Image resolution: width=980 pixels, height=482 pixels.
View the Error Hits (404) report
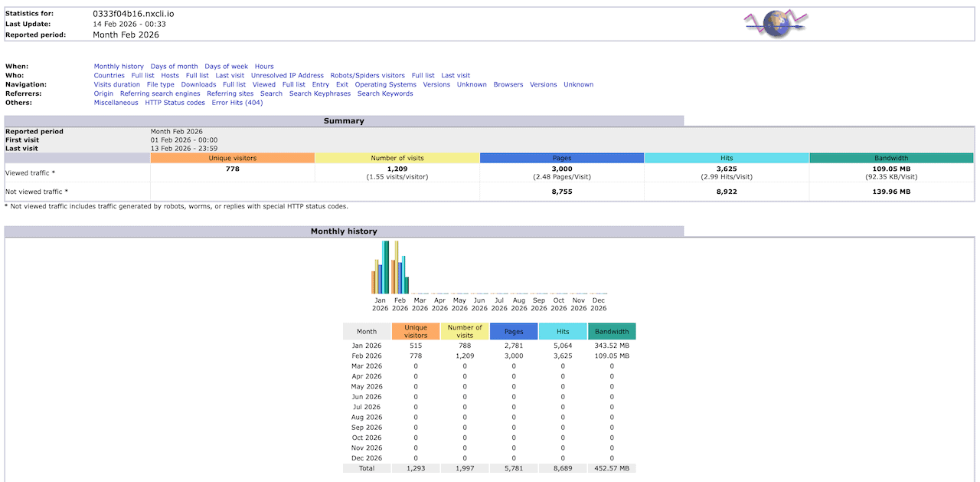click(x=237, y=102)
